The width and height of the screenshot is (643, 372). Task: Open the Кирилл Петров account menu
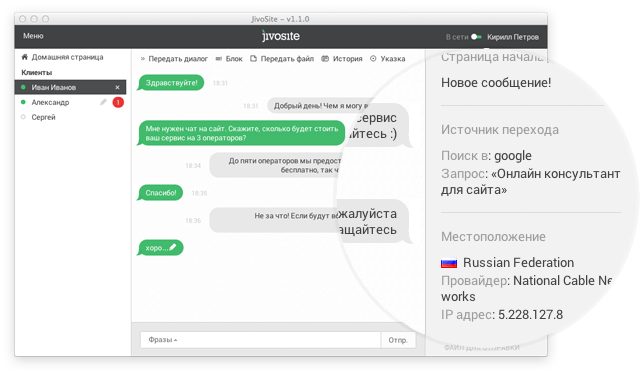click(x=513, y=37)
